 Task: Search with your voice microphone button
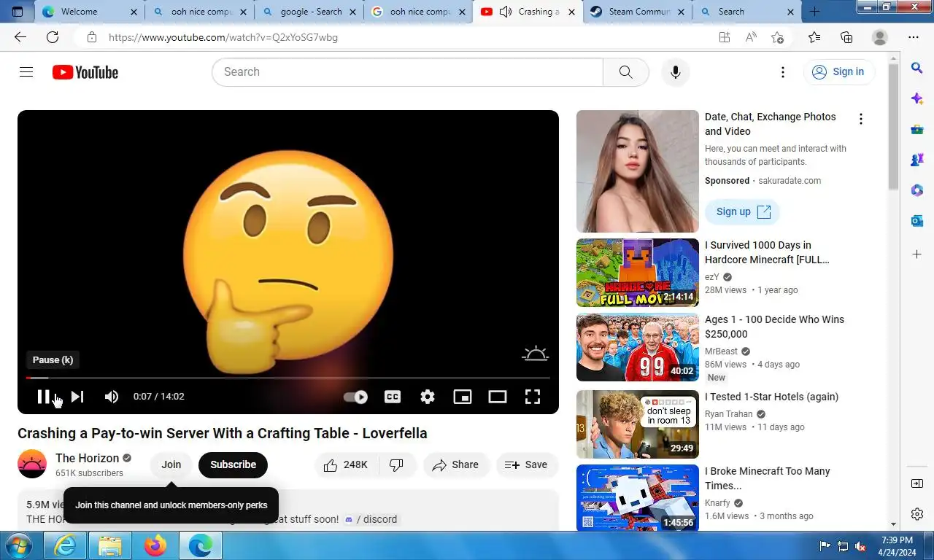676,72
